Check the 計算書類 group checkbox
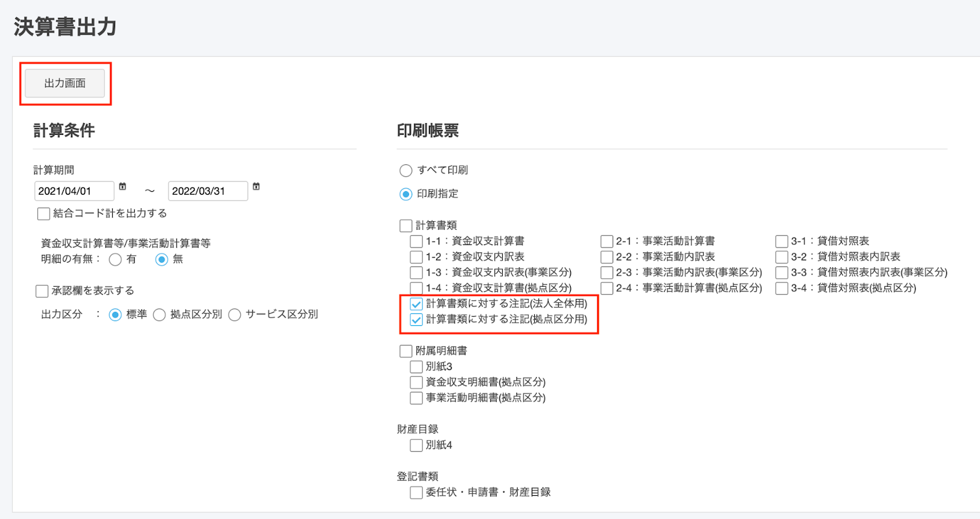This screenshot has height=519, width=980. [405, 225]
